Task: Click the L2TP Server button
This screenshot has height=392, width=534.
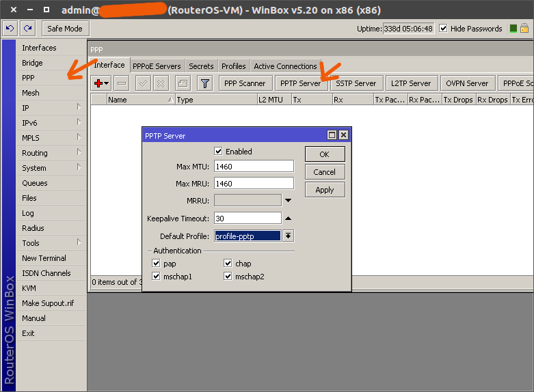Action: click(x=411, y=83)
